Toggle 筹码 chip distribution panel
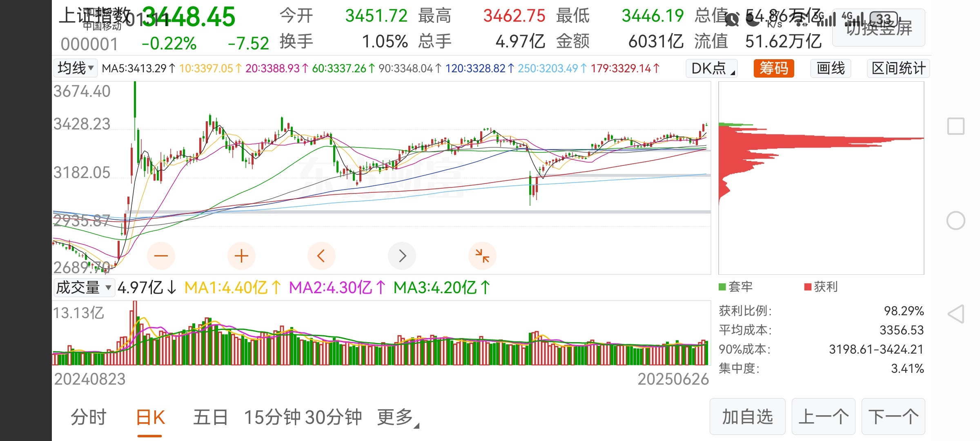 [774, 68]
